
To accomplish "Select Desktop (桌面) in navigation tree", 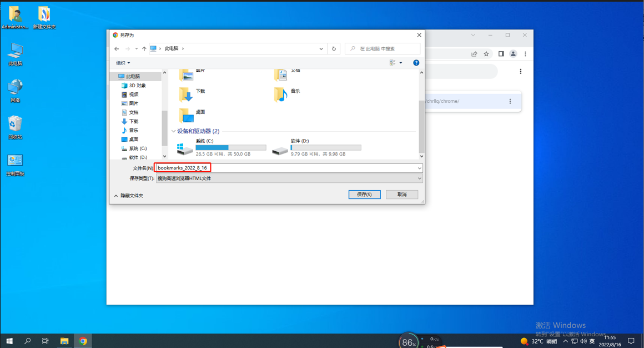I will click(x=133, y=140).
